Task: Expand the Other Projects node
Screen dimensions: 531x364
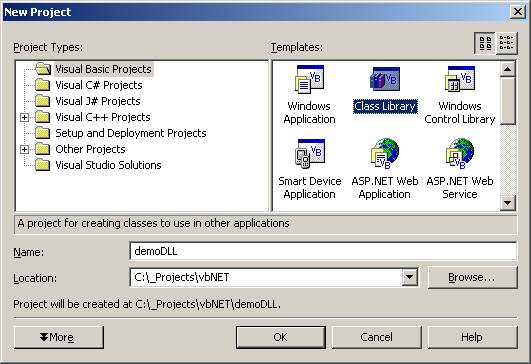Action: [24, 149]
